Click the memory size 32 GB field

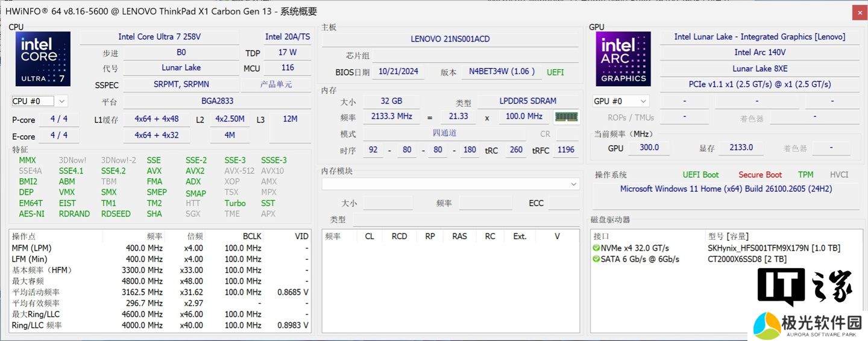[392, 101]
